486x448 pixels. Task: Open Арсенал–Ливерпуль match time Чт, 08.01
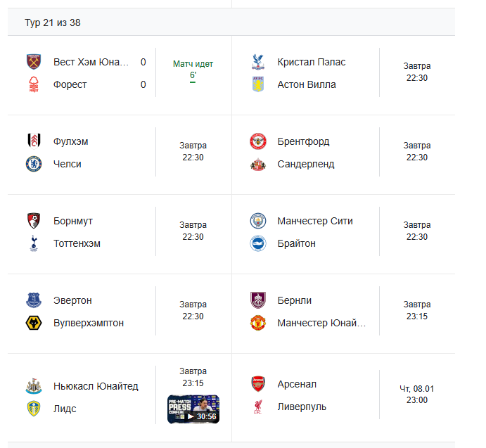click(417, 394)
